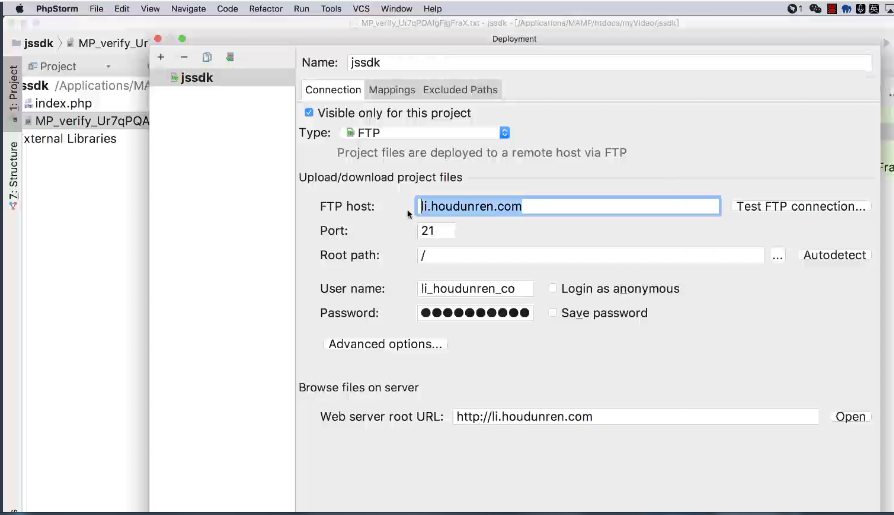Browse root path with ellipsis button
The image size is (894, 515).
[778, 255]
